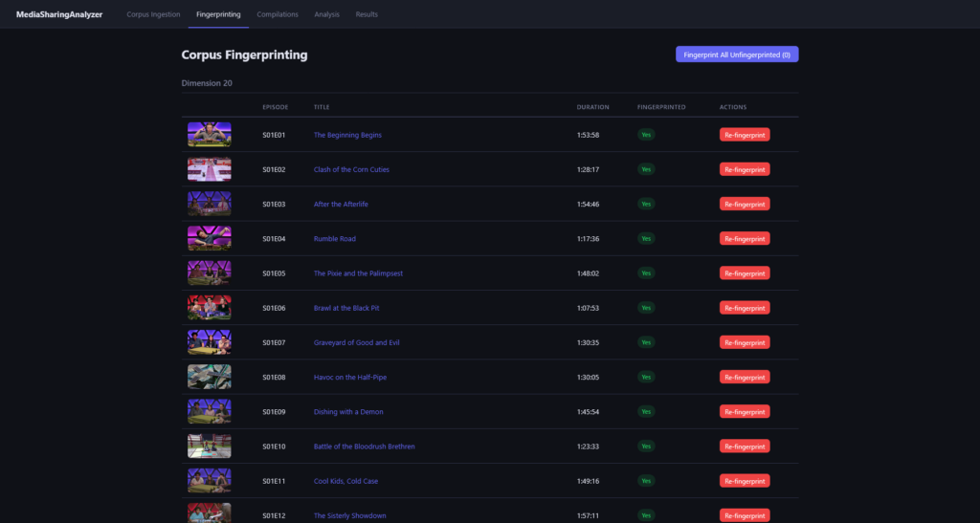Viewport: 980px width, 523px height.
Task: Click Fingerprint All Unfingerprinted button
Action: (737, 54)
